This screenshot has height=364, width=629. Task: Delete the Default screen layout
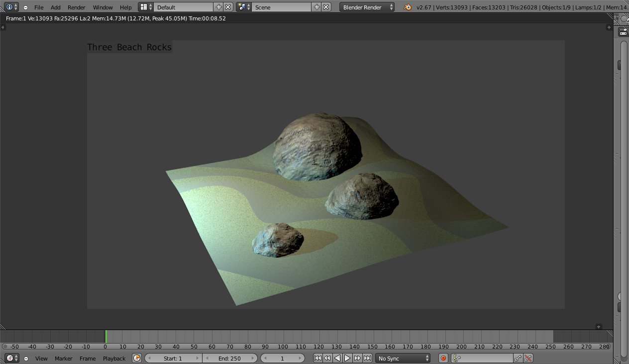(228, 7)
